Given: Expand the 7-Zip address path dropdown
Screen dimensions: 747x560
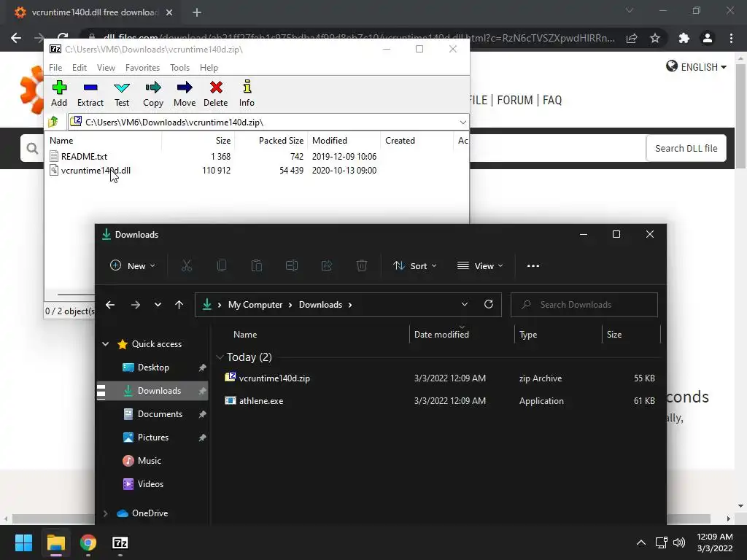Looking at the screenshot, I should 462,122.
